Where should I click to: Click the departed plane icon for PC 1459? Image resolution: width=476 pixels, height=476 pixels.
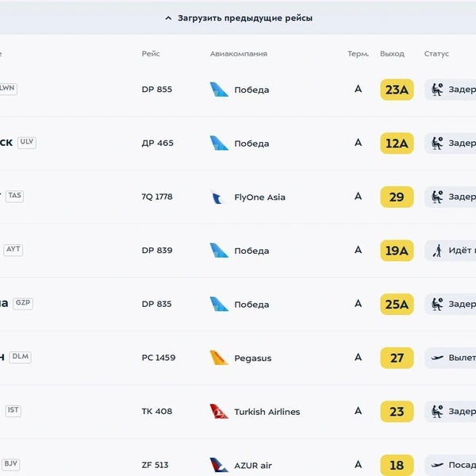pos(437,358)
